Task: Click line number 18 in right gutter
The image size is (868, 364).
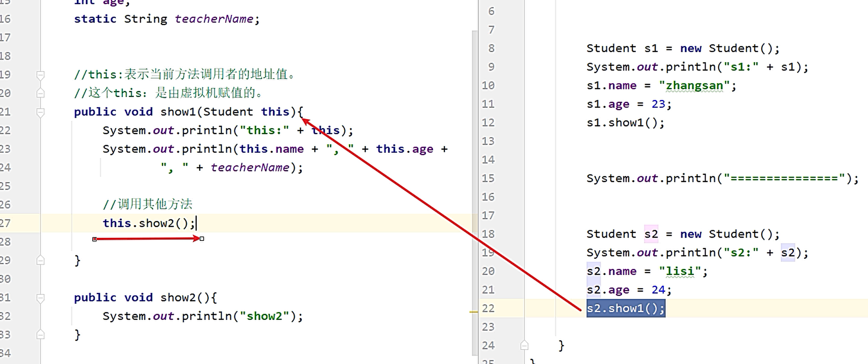Action: click(x=488, y=234)
